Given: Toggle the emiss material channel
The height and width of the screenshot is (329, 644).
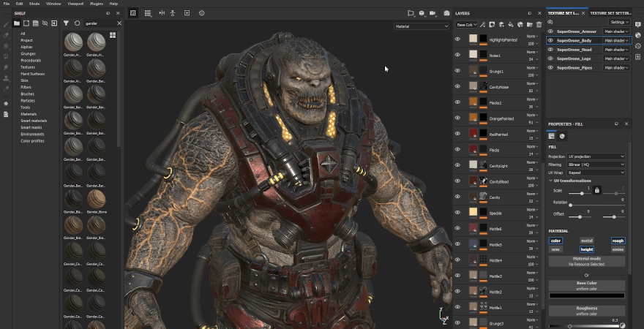Looking at the screenshot, I should [618, 249].
